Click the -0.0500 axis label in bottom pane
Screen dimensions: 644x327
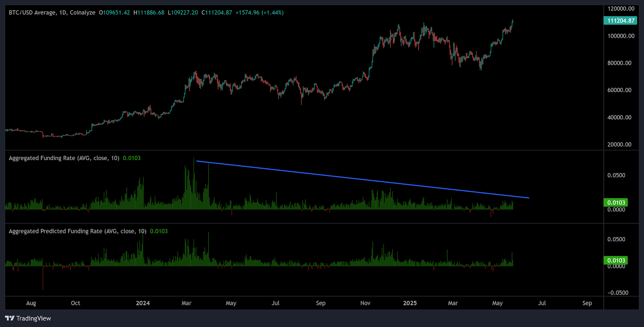pos(618,292)
